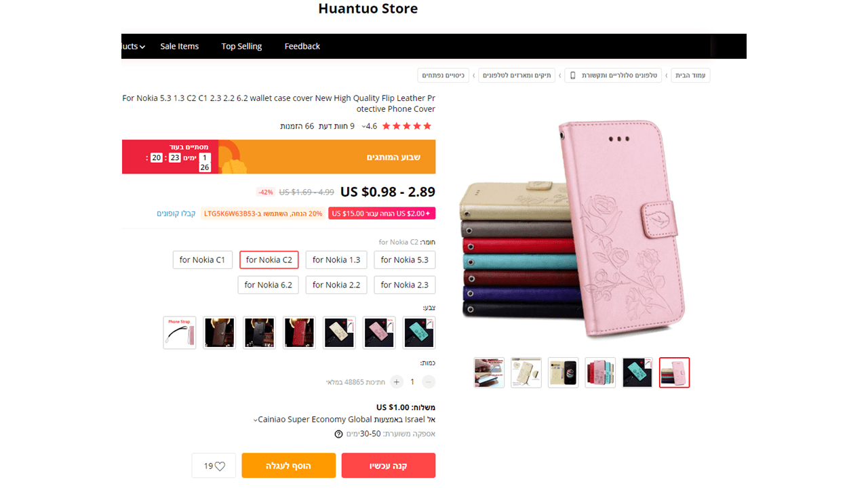The width and height of the screenshot is (868, 488).
Task: Click the plus quantity button
Action: click(x=397, y=382)
